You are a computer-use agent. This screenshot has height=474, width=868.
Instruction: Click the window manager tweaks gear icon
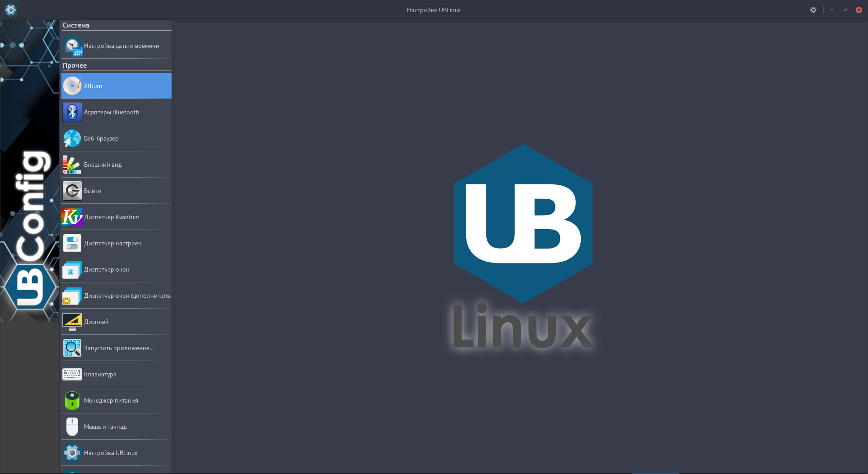coord(72,296)
